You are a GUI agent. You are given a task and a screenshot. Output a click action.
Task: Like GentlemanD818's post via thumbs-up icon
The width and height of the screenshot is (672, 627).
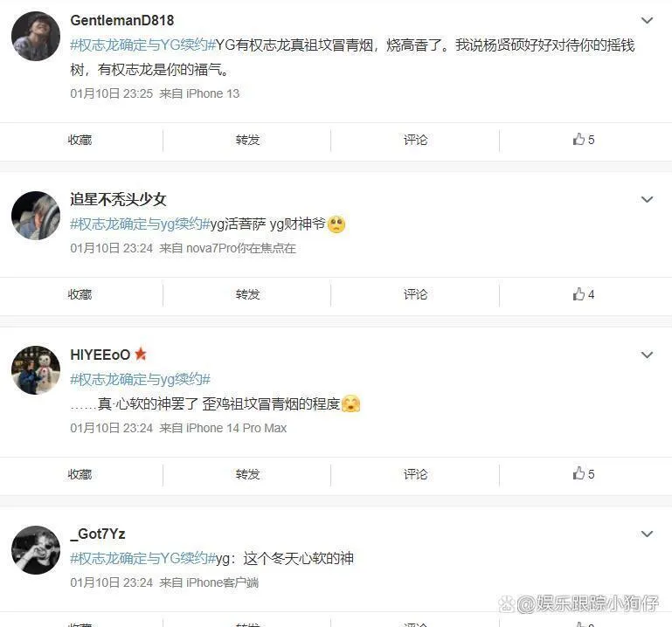(x=579, y=139)
